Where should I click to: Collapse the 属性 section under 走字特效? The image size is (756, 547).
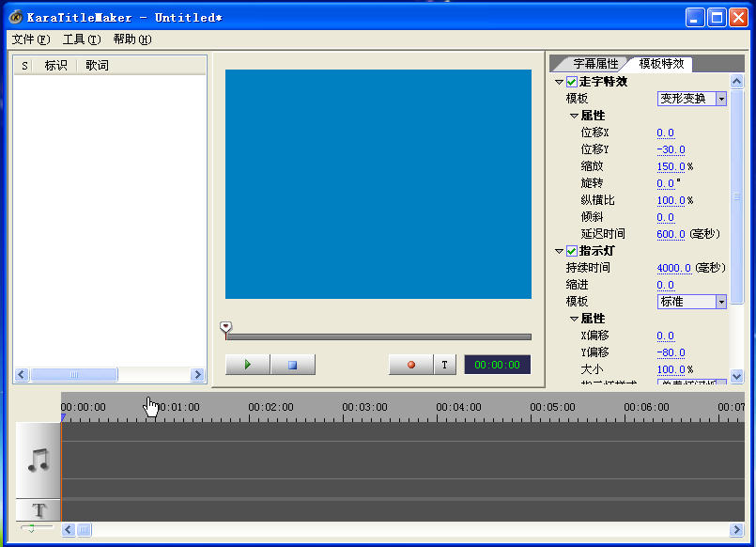point(576,115)
